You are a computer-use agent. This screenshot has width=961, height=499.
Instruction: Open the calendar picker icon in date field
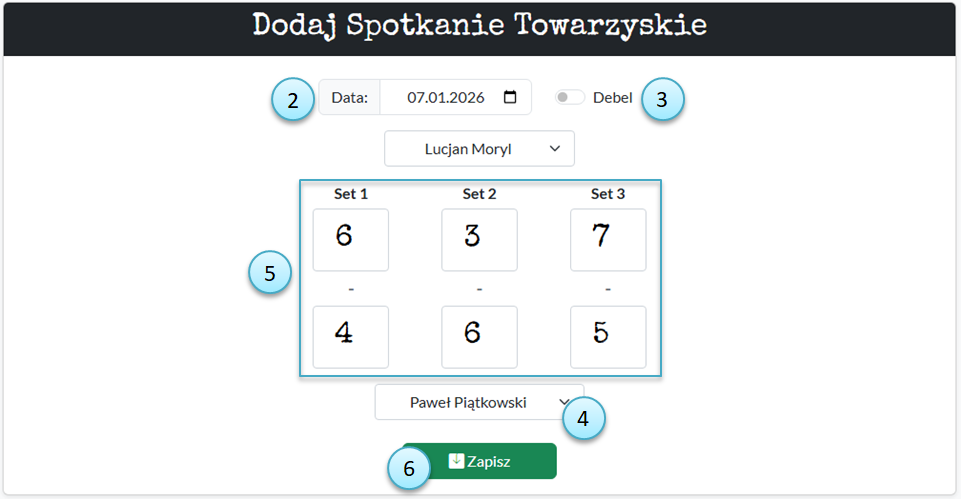[x=510, y=97]
